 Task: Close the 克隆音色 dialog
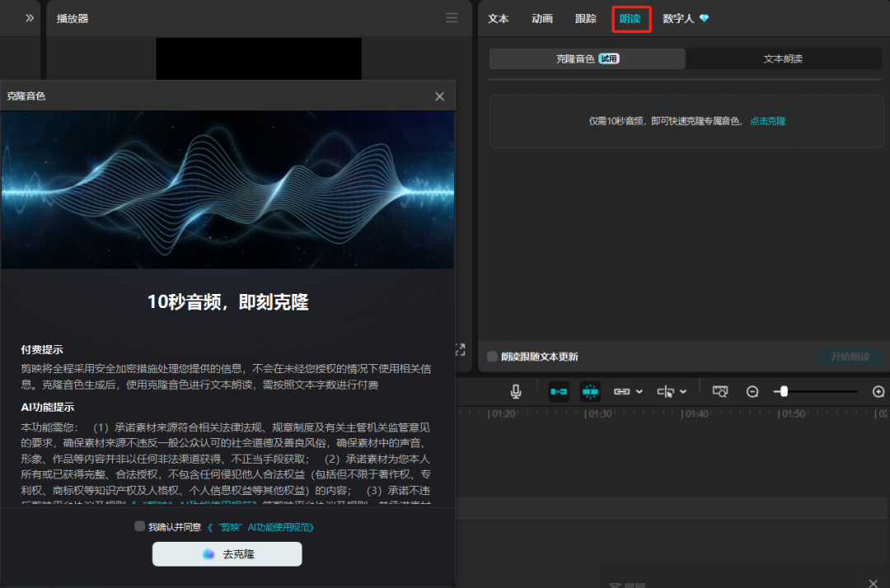tap(439, 96)
